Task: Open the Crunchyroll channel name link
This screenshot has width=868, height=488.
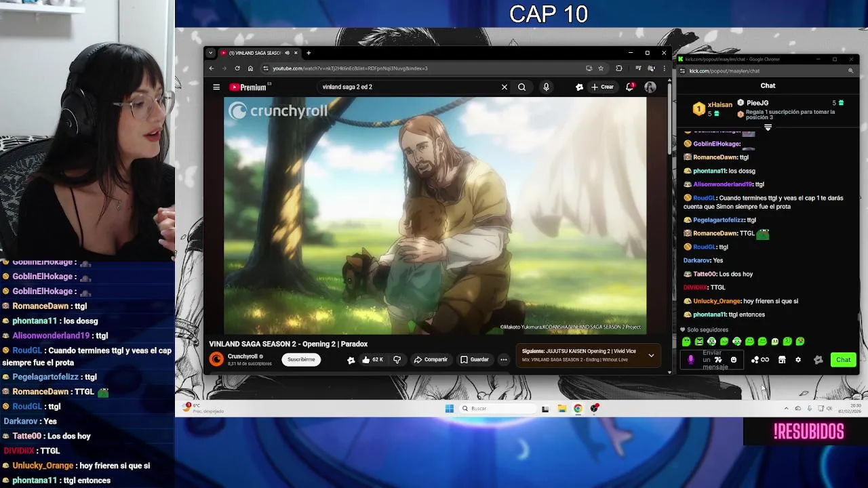Action: 242,357
